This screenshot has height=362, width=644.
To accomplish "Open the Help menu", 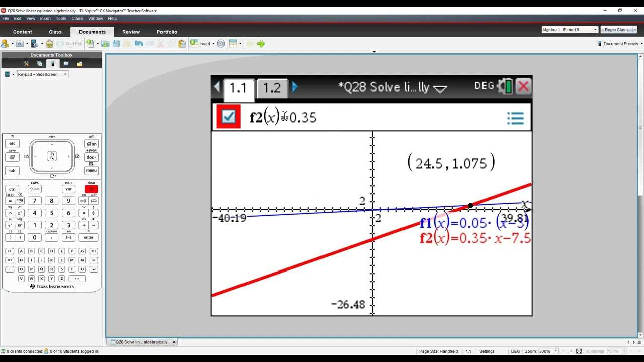I will [112, 18].
